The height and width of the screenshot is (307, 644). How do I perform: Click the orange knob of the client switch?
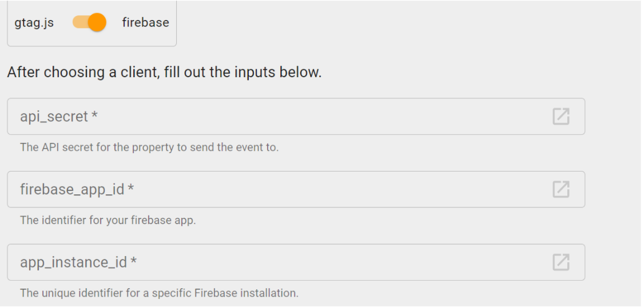click(x=97, y=22)
